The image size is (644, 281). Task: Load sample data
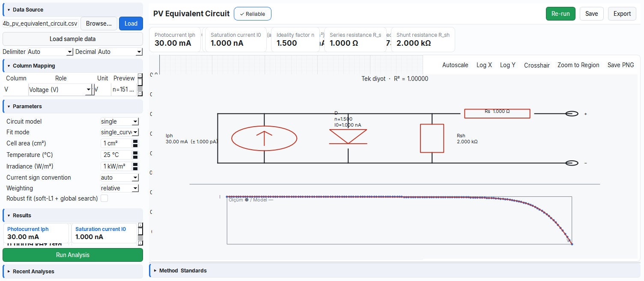tap(73, 39)
